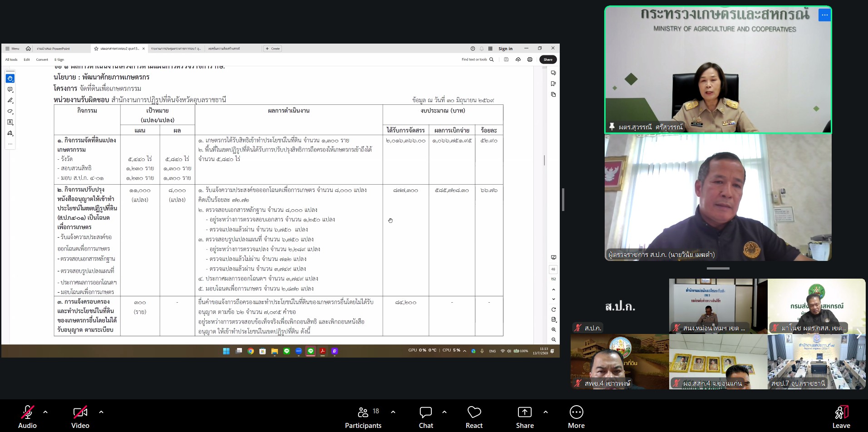The height and width of the screenshot is (432, 868).
Task: Open page display options icon
Action: 553,319
